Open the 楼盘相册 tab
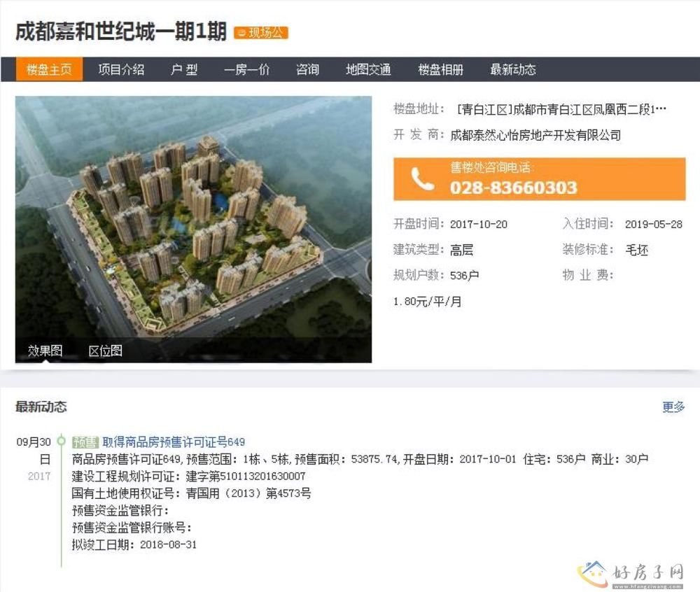700x592 pixels. point(440,69)
